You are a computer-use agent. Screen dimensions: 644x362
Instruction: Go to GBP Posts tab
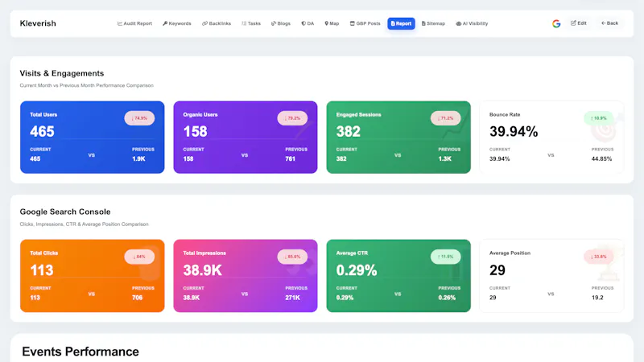[365, 23]
